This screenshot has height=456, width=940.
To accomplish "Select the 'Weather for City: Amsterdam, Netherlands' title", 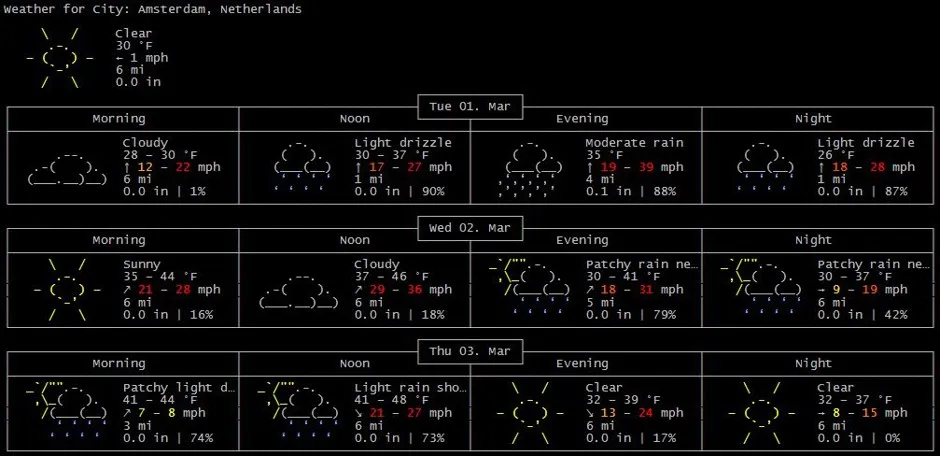I will point(153,10).
